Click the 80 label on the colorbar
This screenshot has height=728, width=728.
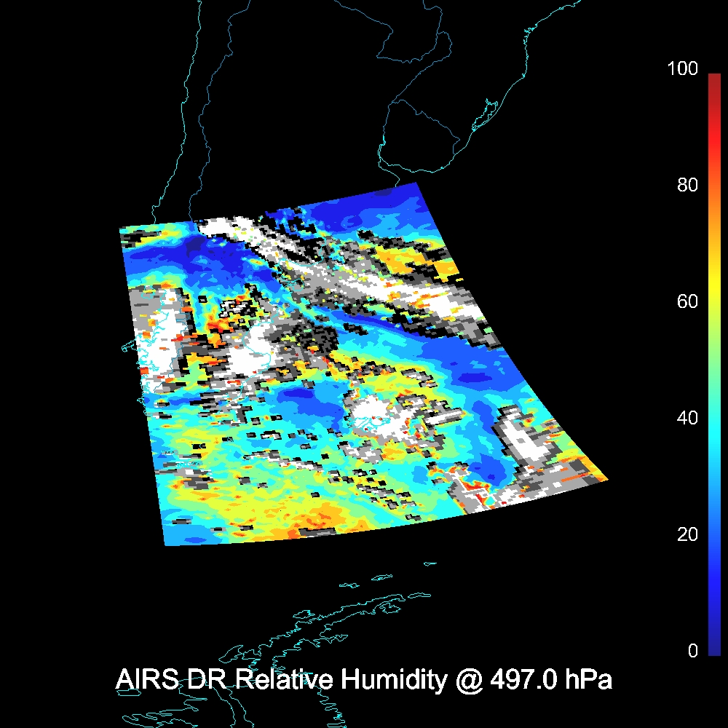click(x=687, y=186)
